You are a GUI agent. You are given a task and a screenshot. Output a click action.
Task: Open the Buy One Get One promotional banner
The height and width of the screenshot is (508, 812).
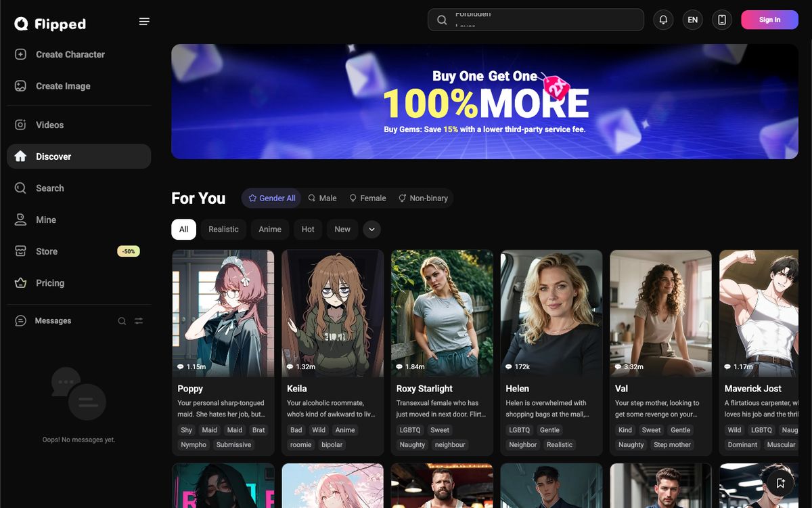tap(484, 102)
